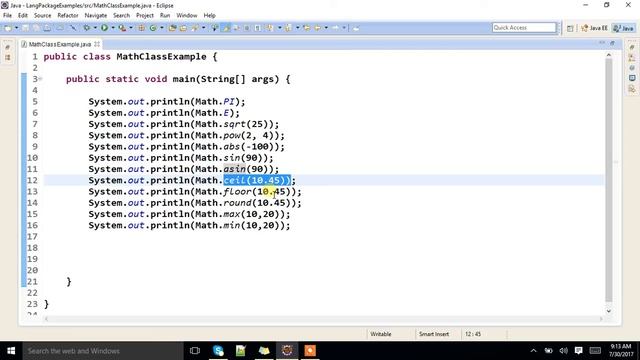Click the Writable status bar entry

tap(380, 334)
